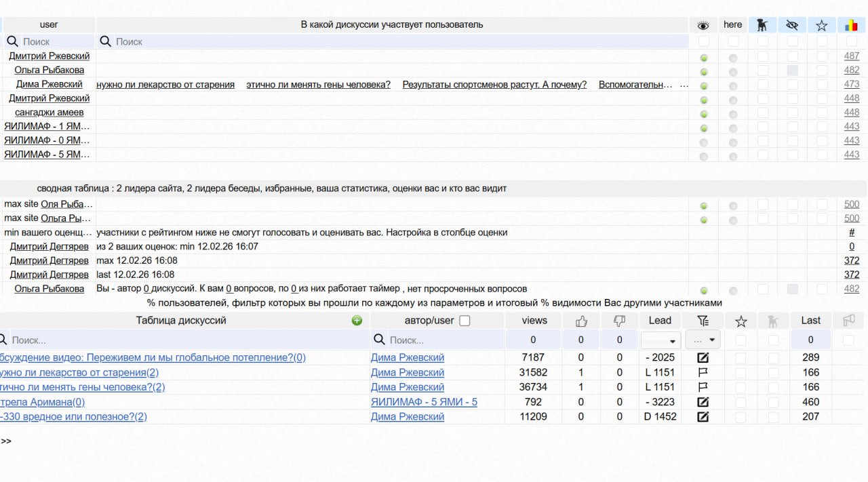This screenshot has height=482, width=868.
Task: Click the black dog icon in user table header
Action: click(x=762, y=25)
